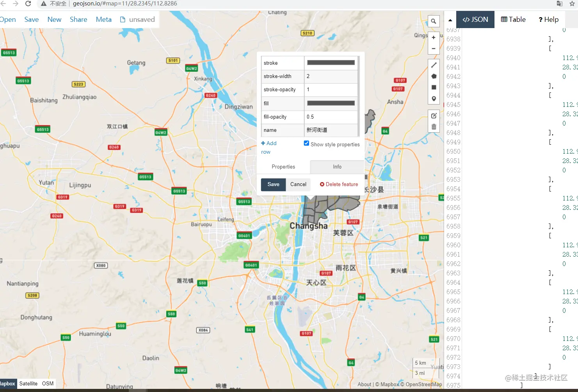Zoom out on the map
The image size is (578, 392).
click(434, 49)
